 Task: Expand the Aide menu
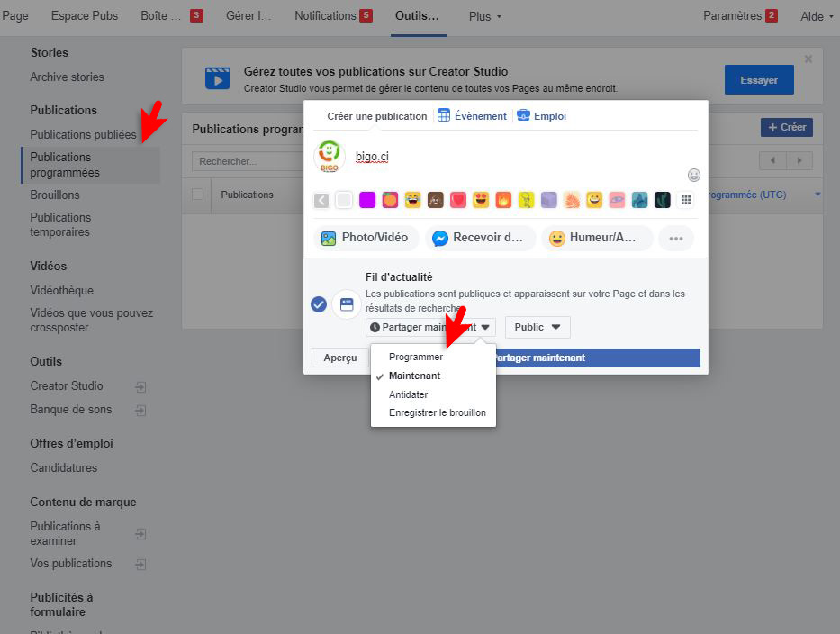pyautogui.click(x=817, y=16)
